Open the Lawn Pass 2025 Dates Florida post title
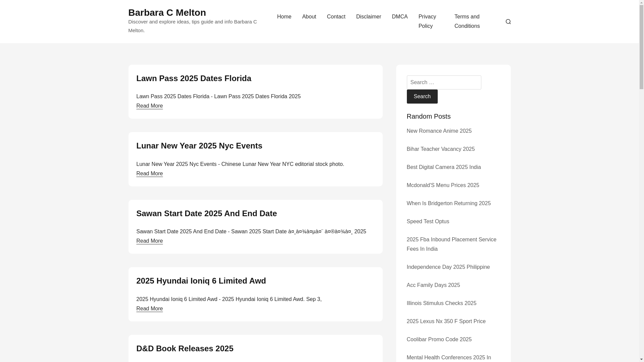The width and height of the screenshot is (644, 362). pos(194,78)
